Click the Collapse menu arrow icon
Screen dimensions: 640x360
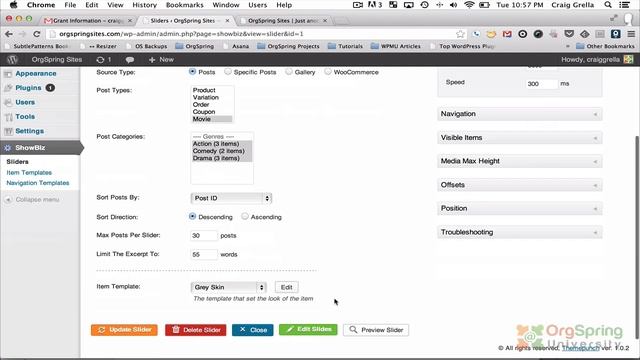pos(8,200)
